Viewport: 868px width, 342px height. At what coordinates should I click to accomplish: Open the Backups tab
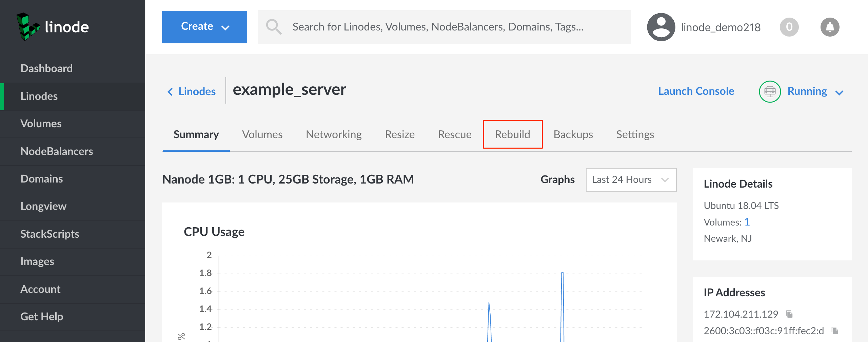pos(573,134)
